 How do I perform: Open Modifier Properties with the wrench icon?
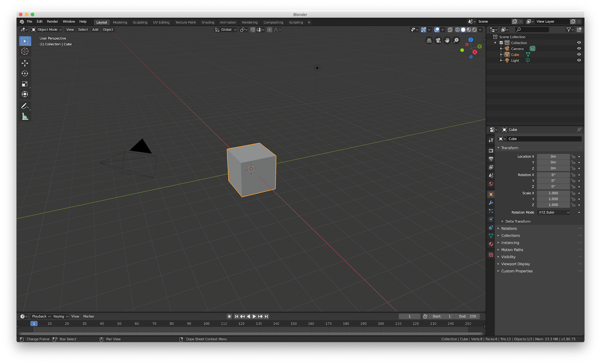point(491,203)
